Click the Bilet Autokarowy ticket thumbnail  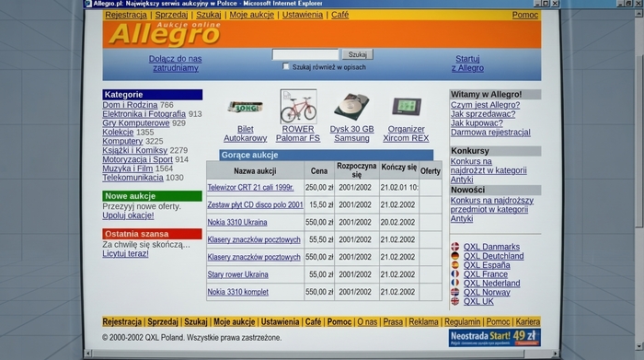pyautogui.click(x=246, y=107)
